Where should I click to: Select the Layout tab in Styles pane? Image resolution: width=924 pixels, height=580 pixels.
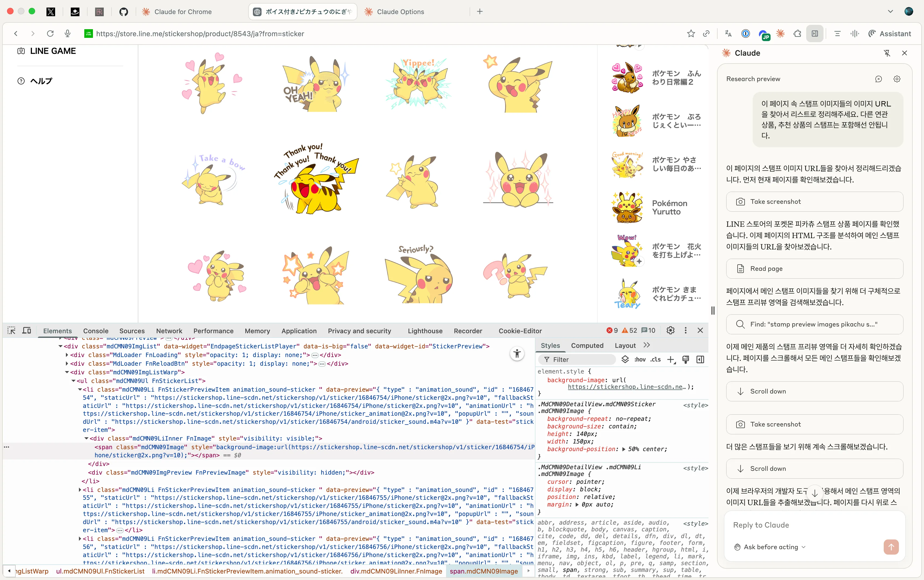[x=625, y=346]
